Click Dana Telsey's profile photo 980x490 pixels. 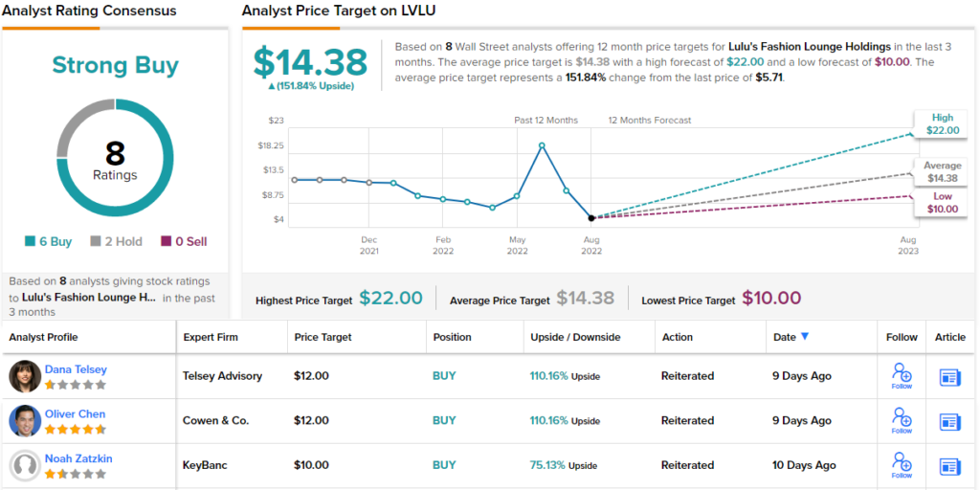click(25, 376)
